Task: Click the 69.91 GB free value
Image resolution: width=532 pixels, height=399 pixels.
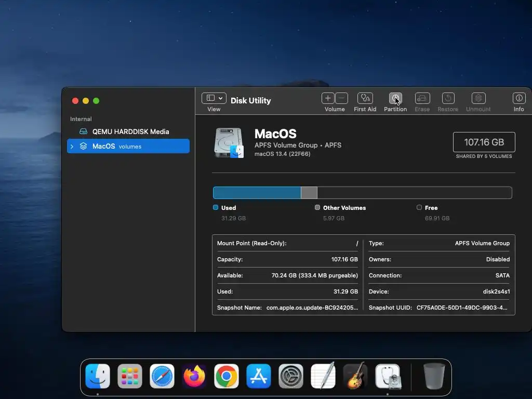Action: point(437,218)
